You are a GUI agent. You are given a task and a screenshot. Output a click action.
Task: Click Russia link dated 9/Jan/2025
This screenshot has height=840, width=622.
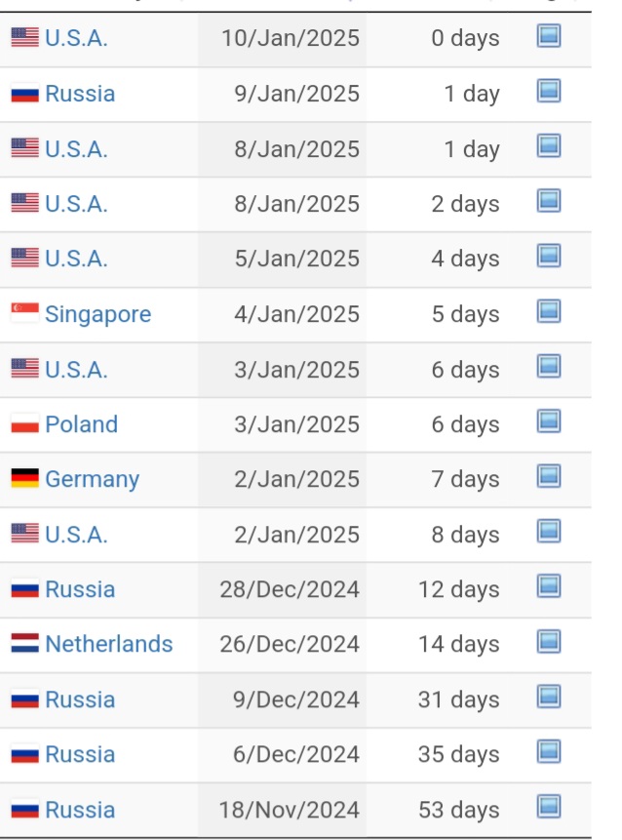point(80,94)
